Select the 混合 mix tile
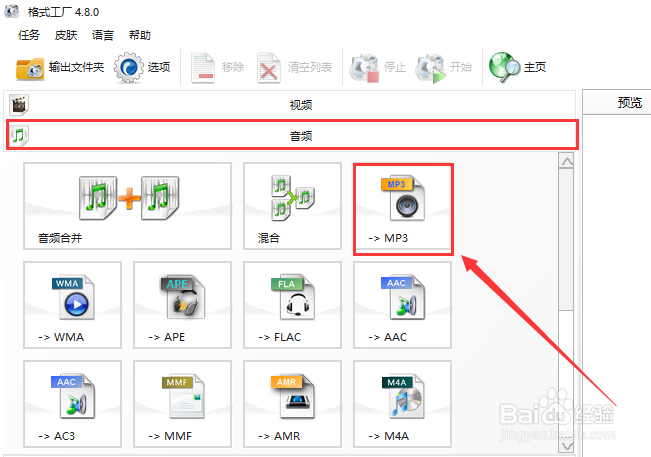651x457 pixels. tap(293, 206)
